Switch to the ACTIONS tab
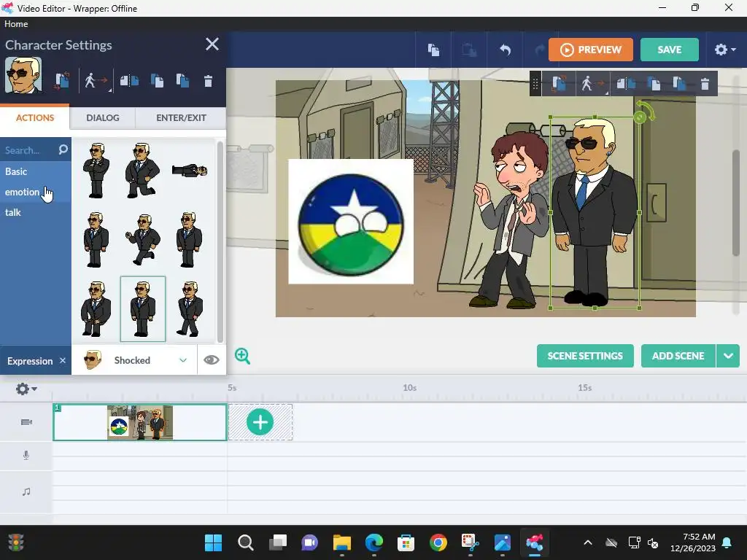This screenshot has height=560, width=747. [35, 117]
